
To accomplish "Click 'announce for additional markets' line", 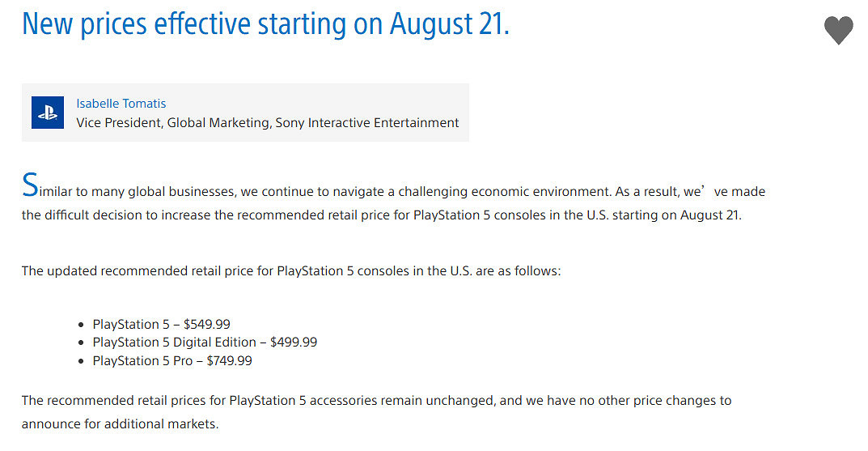I will pyautogui.click(x=120, y=424).
